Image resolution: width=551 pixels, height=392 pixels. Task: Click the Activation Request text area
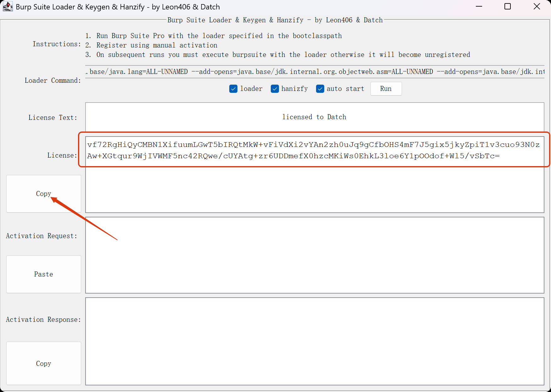coord(314,255)
